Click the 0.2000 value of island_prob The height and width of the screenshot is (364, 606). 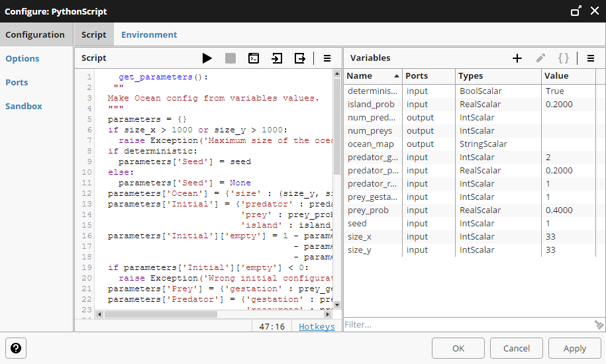coord(559,104)
